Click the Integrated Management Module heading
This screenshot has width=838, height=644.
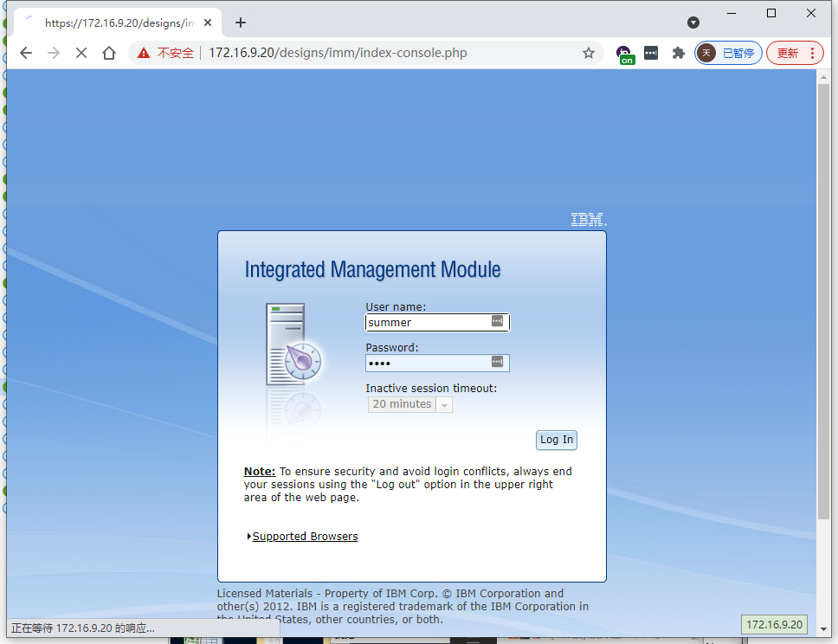coord(372,269)
